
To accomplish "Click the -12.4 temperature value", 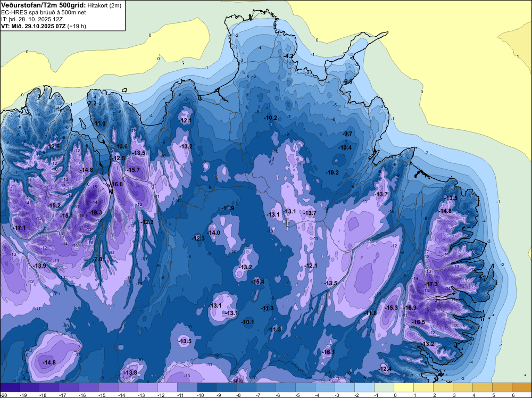I will (x=385, y=369).
